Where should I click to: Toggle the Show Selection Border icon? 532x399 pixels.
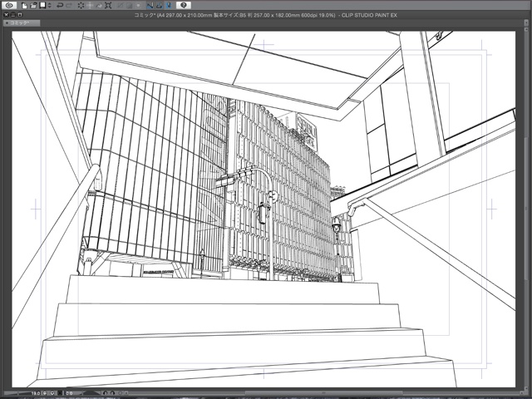point(138,5)
